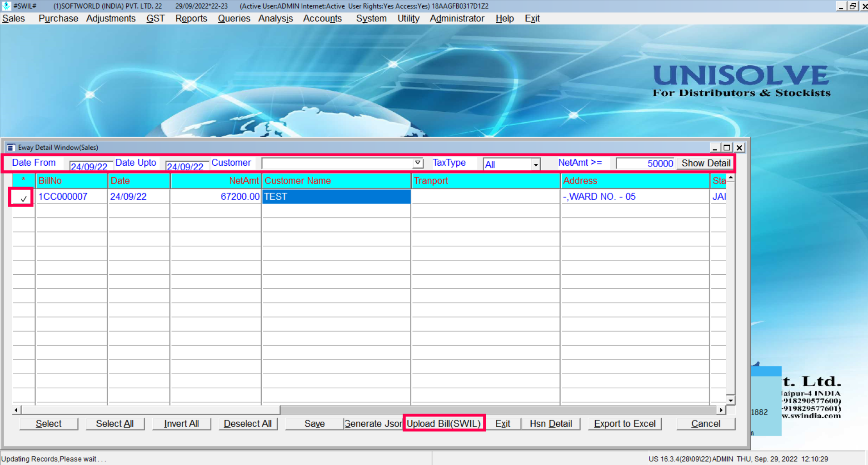This screenshot has height=465, width=868.
Task: Click the Hsn Detail button
Action: 551,424
